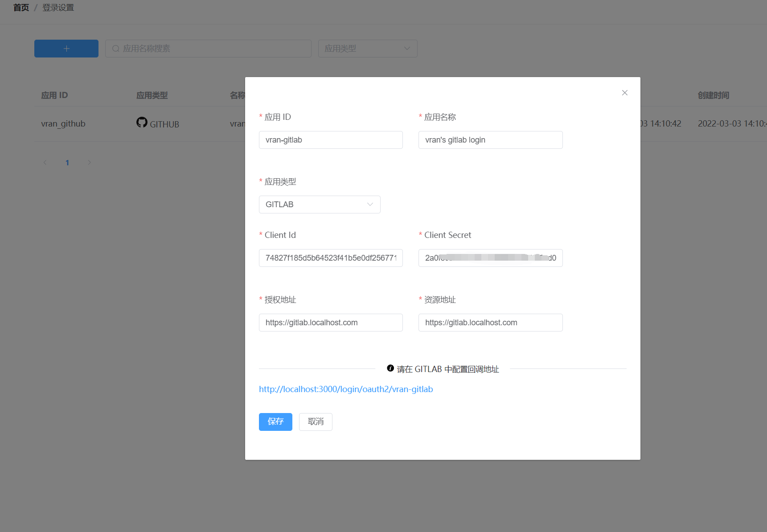Image resolution: width=767 pixels, height=532 pixels.
Task: Click the 登录设置 breadcrumb
Action: [x=58, y=8]
